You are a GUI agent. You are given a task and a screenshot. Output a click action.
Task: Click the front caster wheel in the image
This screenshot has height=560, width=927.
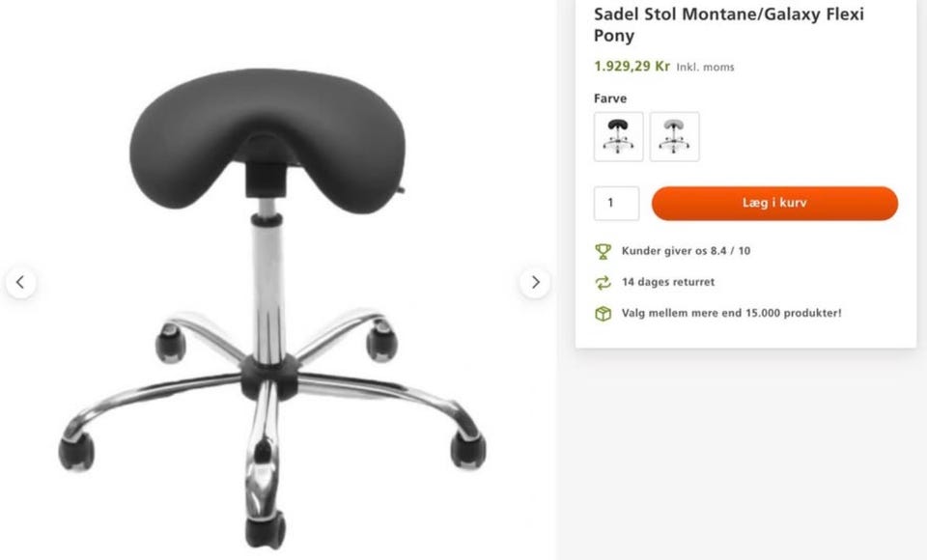tap(266, 529)
